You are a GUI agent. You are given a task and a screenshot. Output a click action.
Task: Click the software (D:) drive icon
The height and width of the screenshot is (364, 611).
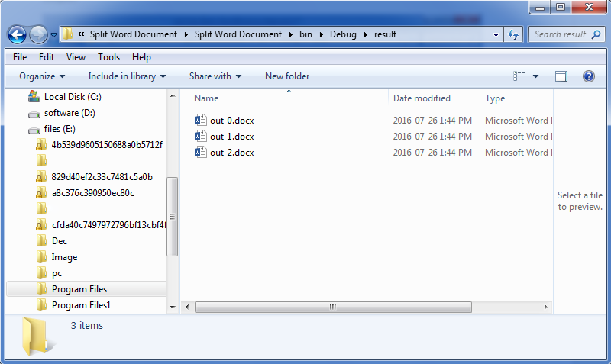click(34, 114)
